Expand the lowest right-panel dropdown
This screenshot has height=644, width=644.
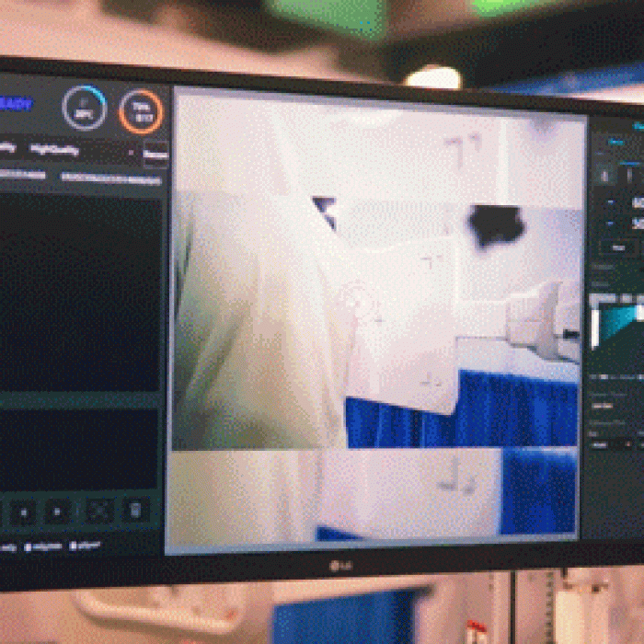pyautogui.click(x=614, y=444)
